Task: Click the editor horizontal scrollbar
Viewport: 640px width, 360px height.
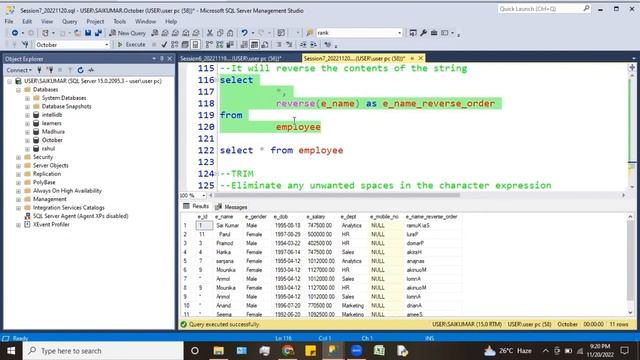Action: (x=337, y=196)
